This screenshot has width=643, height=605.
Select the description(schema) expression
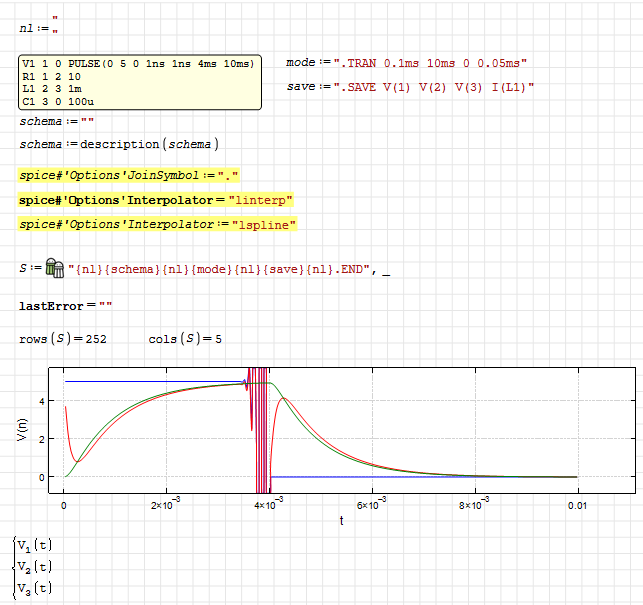point(118,144)
